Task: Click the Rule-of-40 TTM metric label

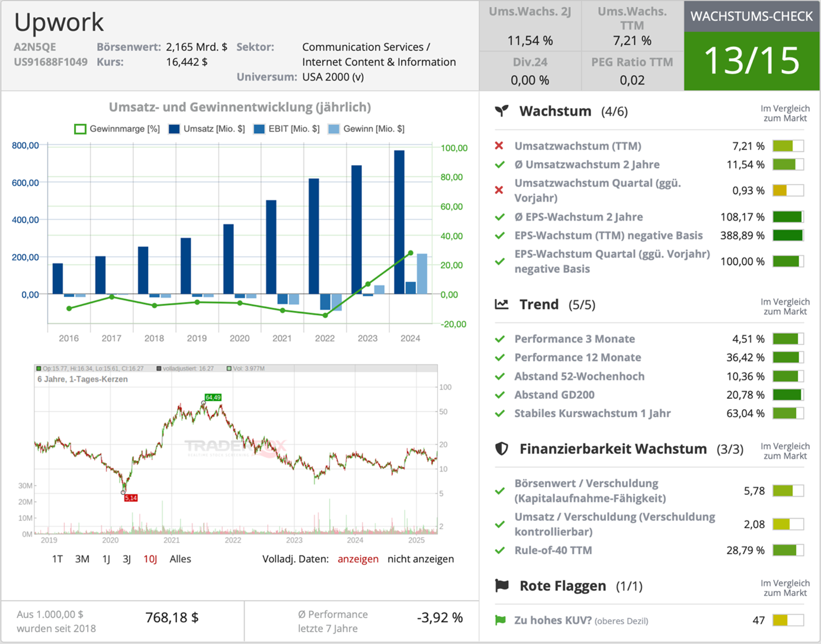Action: [553, 550]
